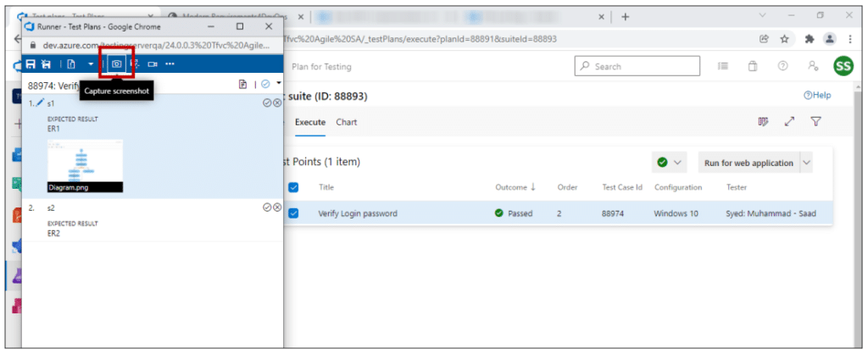Click the 88974 test case id cell
The width and height of the screenshot is (868, 354).
coord(613,213)
